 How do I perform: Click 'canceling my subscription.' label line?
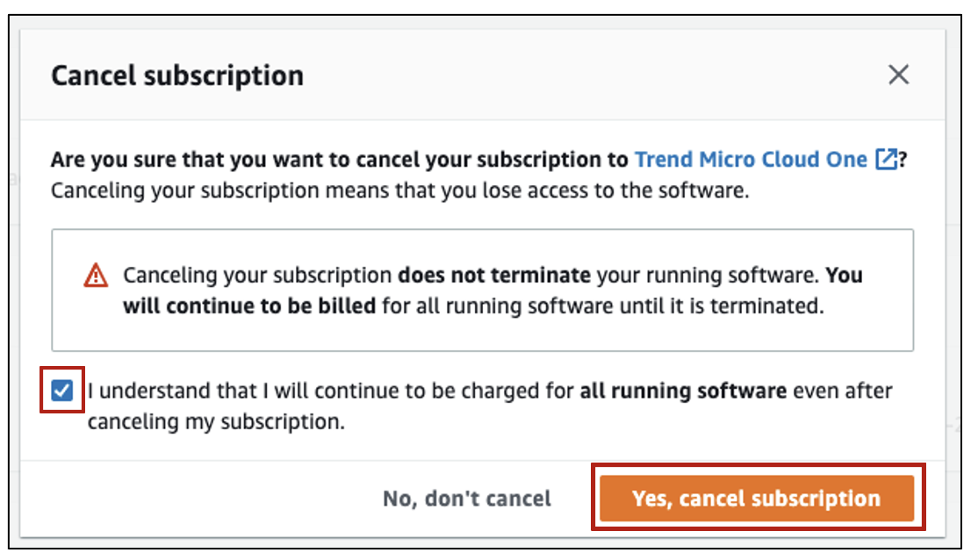click(216, 422)
